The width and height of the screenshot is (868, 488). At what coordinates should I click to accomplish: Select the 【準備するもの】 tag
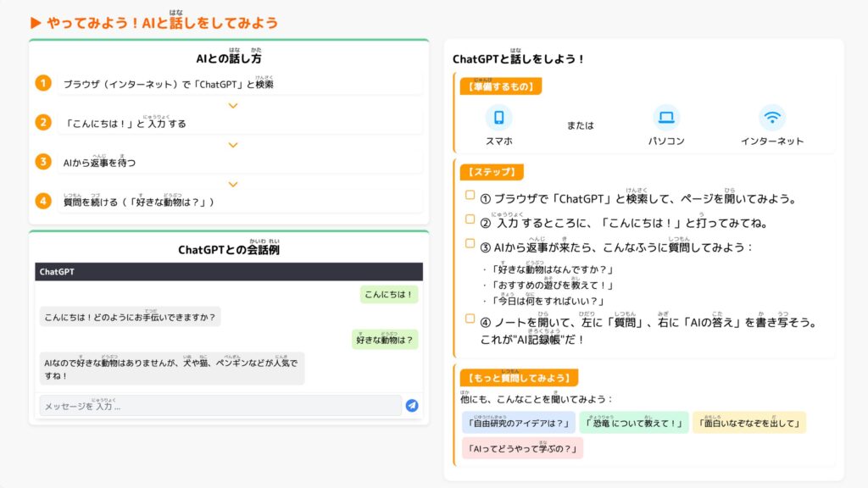[x=501, y=86]
